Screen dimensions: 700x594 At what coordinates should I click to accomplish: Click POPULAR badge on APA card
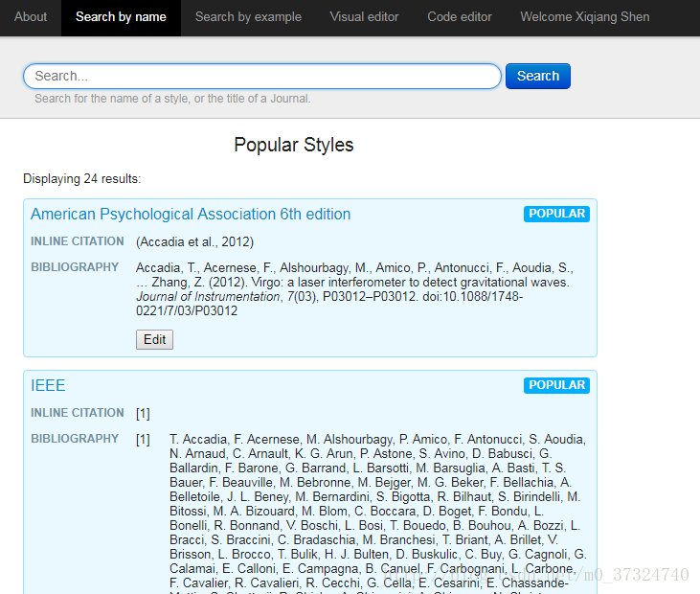pos(556,214)
